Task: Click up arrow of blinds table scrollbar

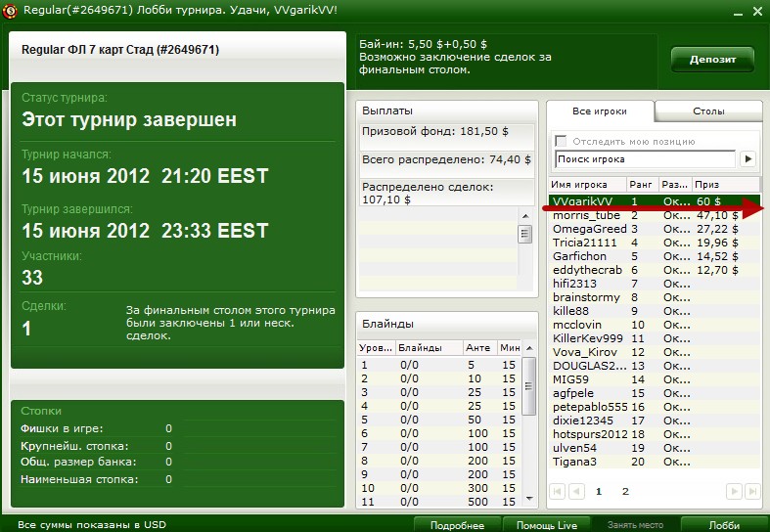Action: [x=529, y=348]
